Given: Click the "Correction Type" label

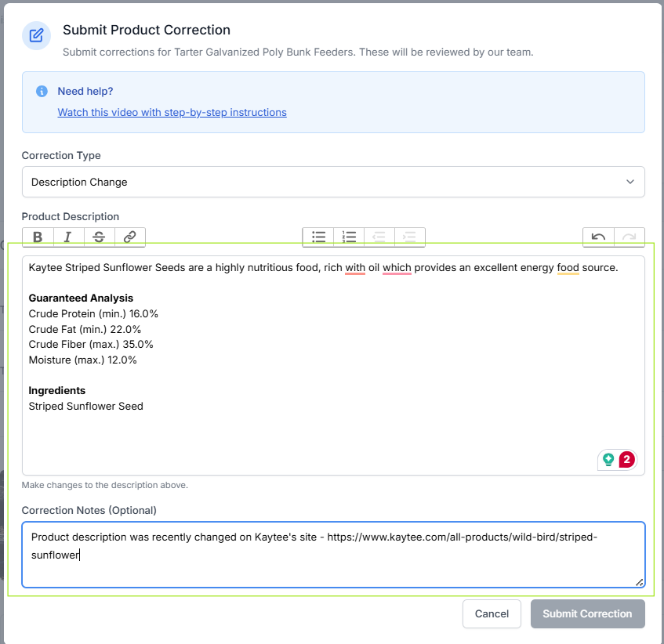Looking at the screenshot, I should coord(61,155).
